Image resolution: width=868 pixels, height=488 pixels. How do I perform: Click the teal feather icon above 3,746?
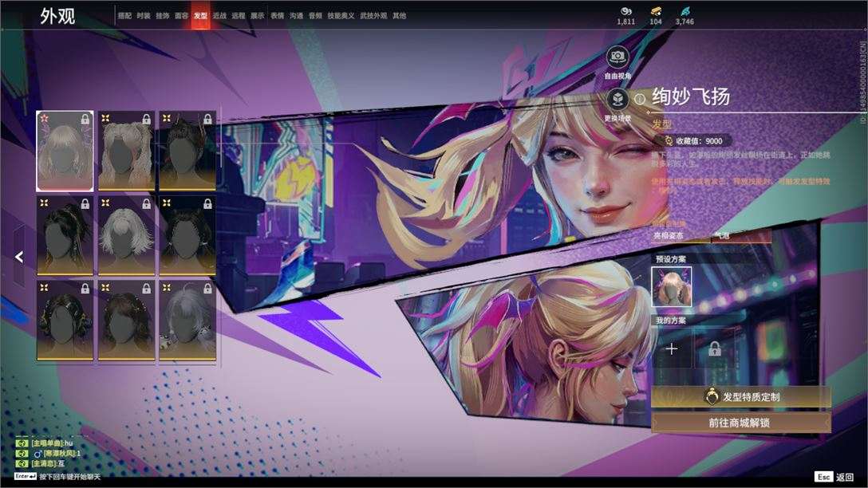685,12
